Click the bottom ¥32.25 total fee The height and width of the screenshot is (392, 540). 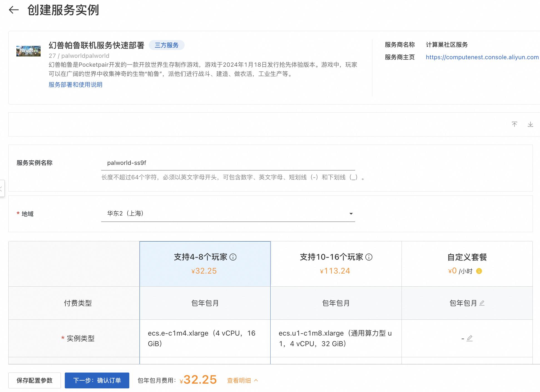coord(198,380)
